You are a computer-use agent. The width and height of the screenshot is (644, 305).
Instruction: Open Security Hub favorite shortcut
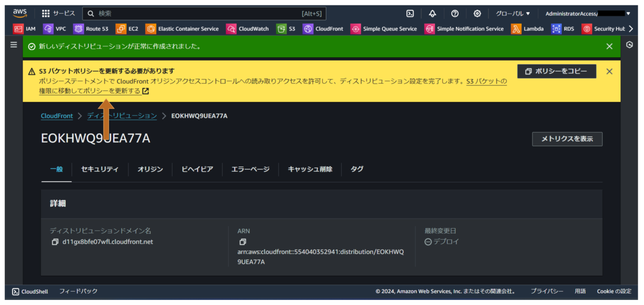604,29
